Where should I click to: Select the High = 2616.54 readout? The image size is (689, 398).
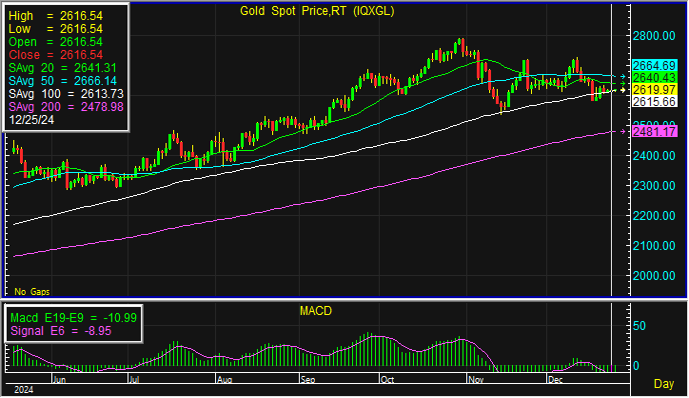56,16
